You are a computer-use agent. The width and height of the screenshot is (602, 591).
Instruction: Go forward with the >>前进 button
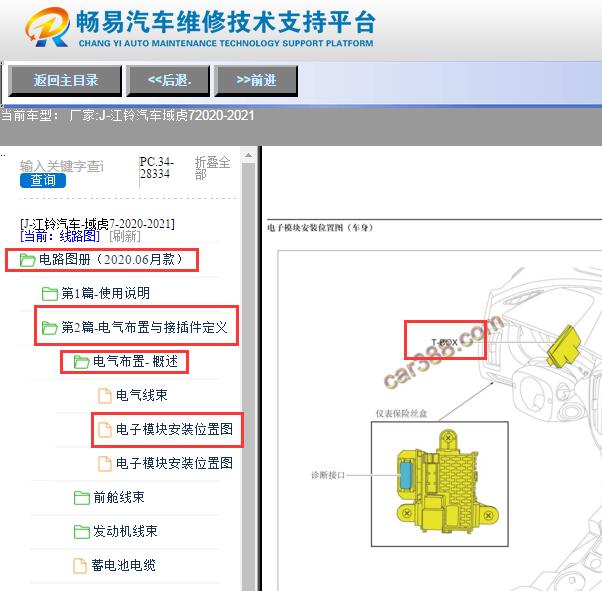[x=256, y=81]
